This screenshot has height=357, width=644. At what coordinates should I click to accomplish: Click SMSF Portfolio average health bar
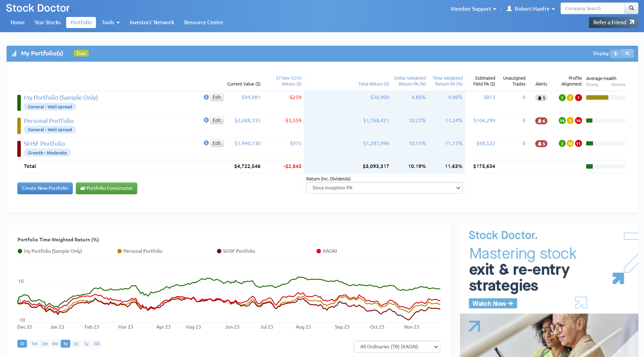(x=606, y=143)
